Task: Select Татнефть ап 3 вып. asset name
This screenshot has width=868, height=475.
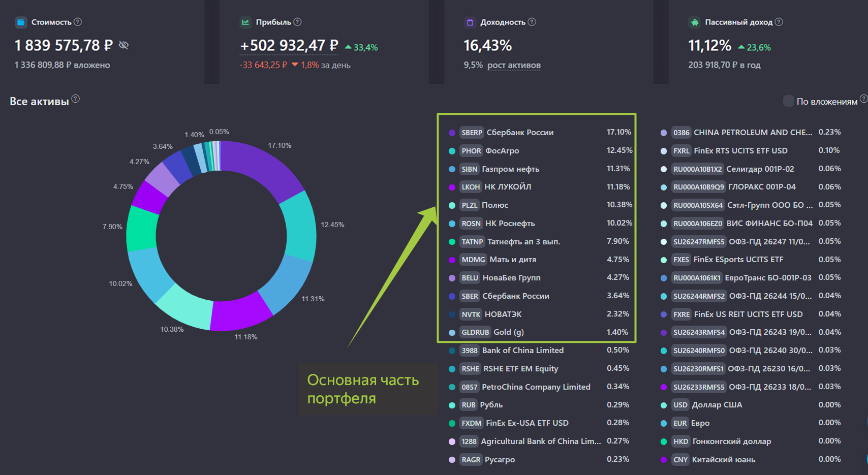Action: point(523,242)
